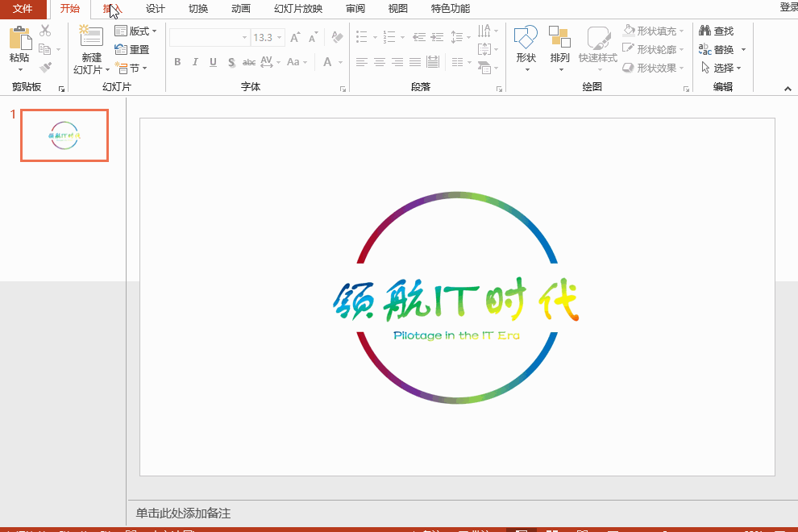Click the Copy icon in clipboard group
The image size is (798, 532).
click(x=45, y=49)
